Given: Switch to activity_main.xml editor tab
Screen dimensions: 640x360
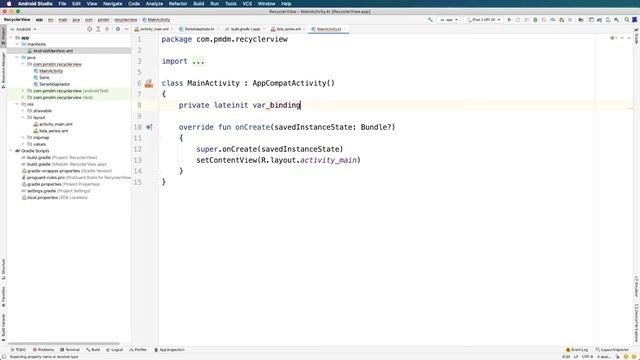Looking at the screenshot, I should [154, 29].
